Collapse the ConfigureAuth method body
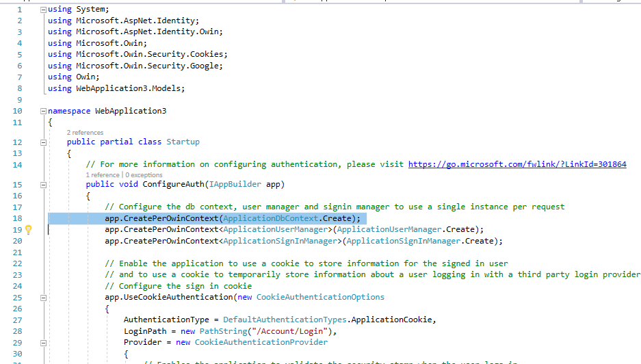Screen dimensions: 641x364 [x=44, y=185]
